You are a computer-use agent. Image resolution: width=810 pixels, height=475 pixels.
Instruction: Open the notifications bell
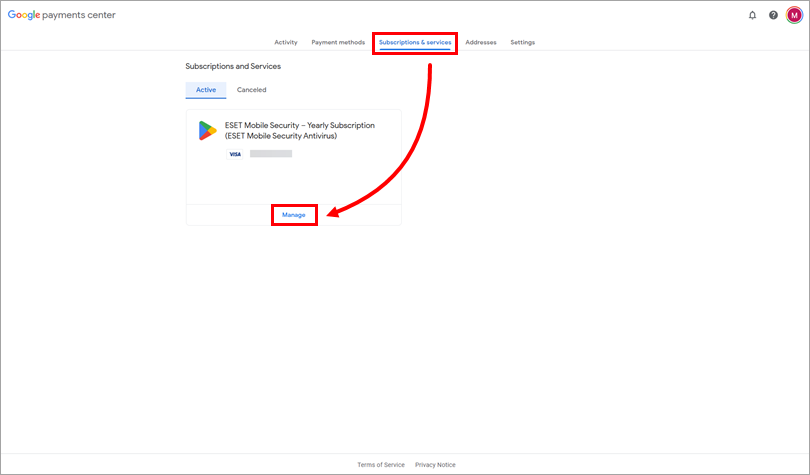[x=752, y=15]
